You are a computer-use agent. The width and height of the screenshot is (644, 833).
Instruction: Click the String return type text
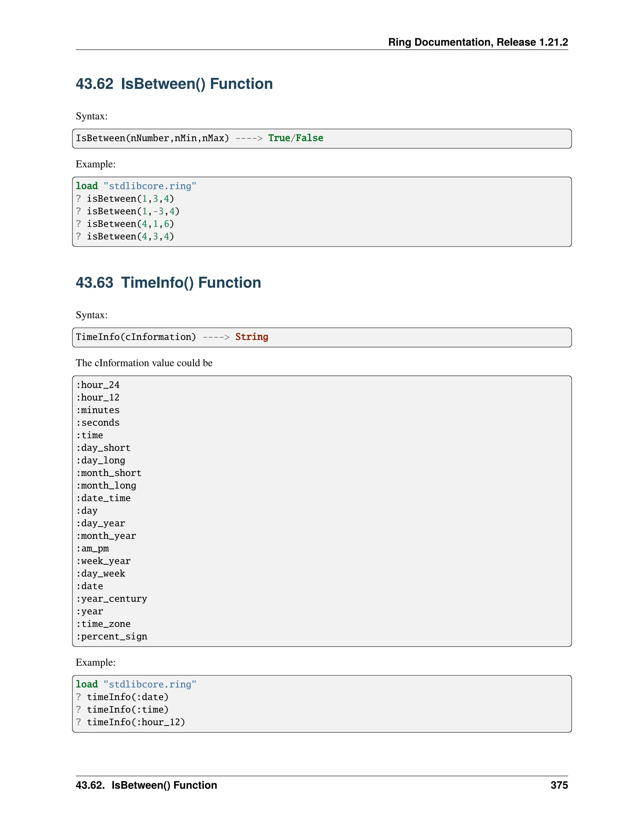click(x=252, y=337)
